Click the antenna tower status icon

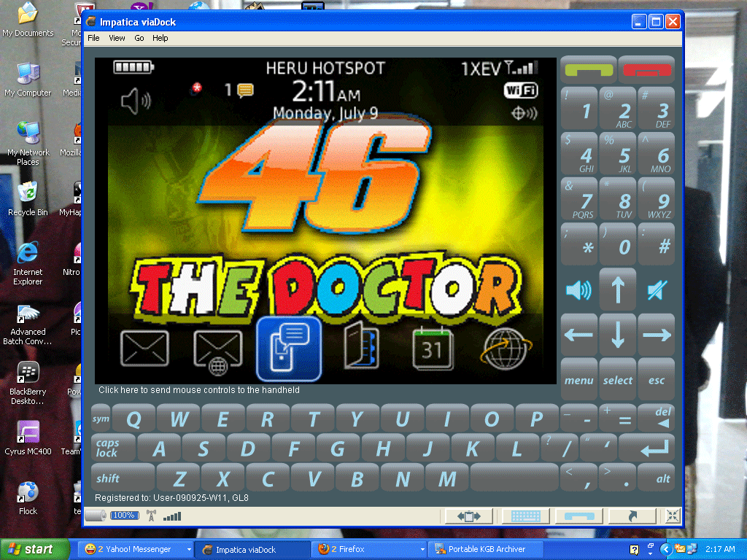tap(151, 516)
